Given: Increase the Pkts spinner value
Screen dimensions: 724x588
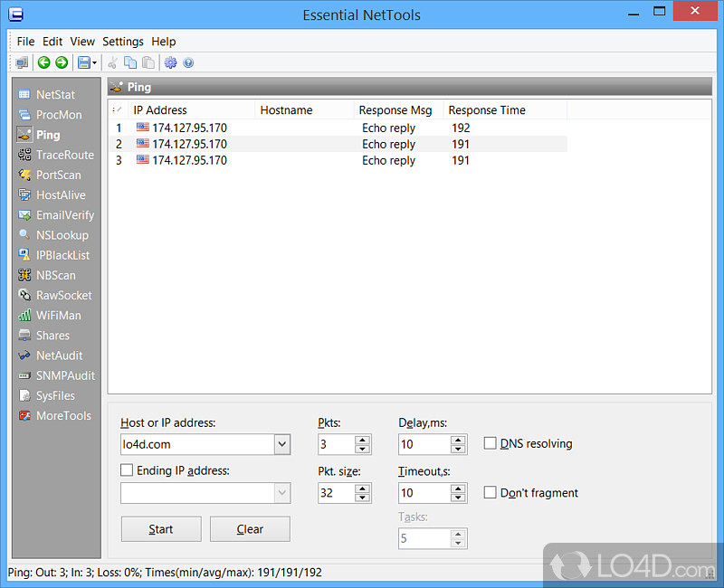Looking at the screenshot, I should [x=363, y=440].
